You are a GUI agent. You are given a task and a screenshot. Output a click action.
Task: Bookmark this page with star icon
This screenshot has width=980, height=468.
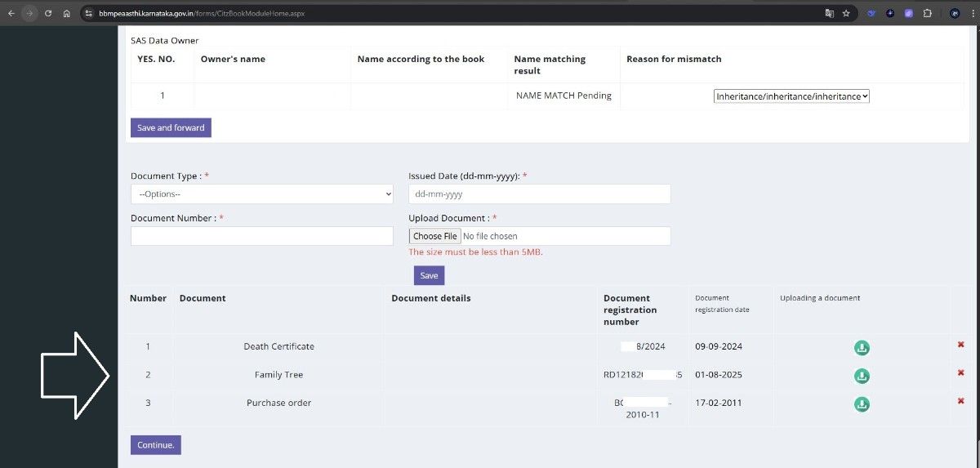pyautogui.click(x=846, y=14)
